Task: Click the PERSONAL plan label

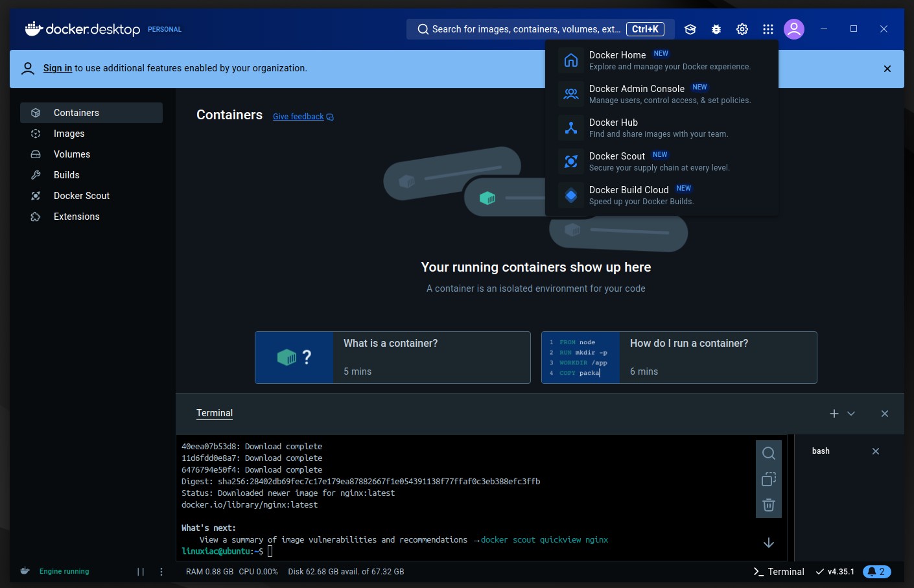Action: click(x=165, y=29)
